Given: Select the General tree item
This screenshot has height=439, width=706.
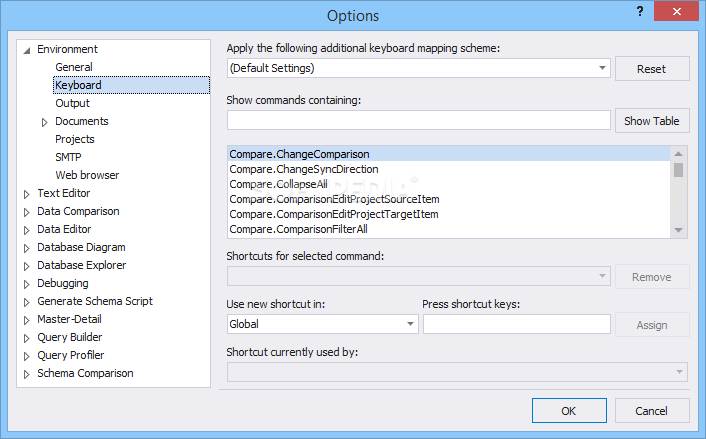Looking at the screenshot, I should click(74, 67).
